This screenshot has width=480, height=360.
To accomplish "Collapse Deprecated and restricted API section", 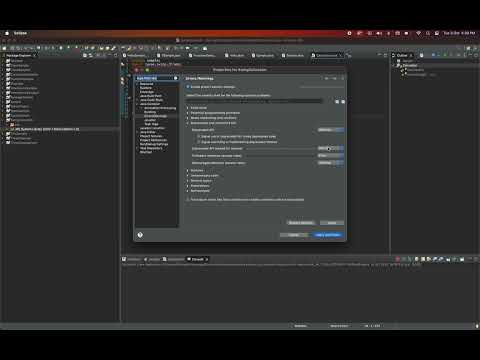I will click(188, 123).
